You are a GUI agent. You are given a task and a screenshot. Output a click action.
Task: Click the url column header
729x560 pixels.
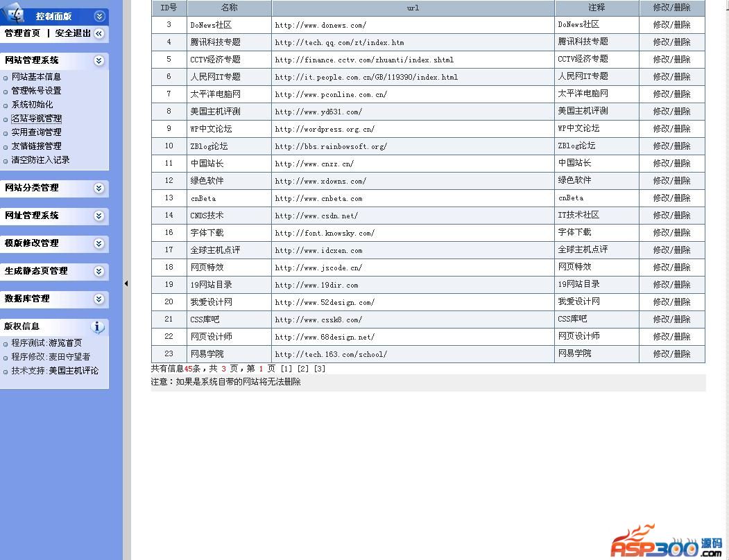coord(413,8)
